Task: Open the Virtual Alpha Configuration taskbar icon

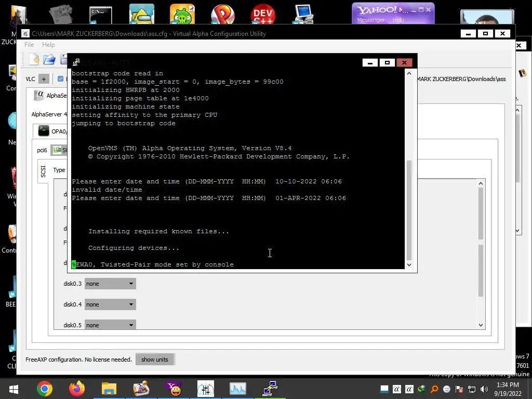Action: tap(206, 389)
